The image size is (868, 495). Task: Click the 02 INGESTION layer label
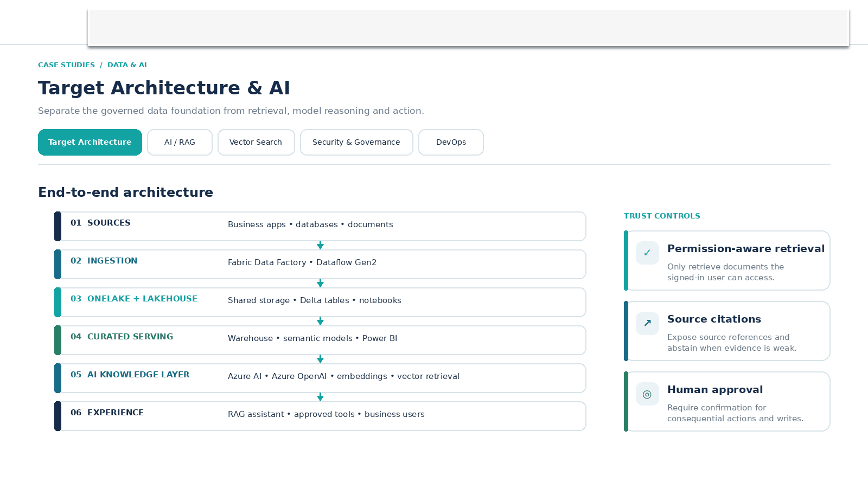(104, 261)
